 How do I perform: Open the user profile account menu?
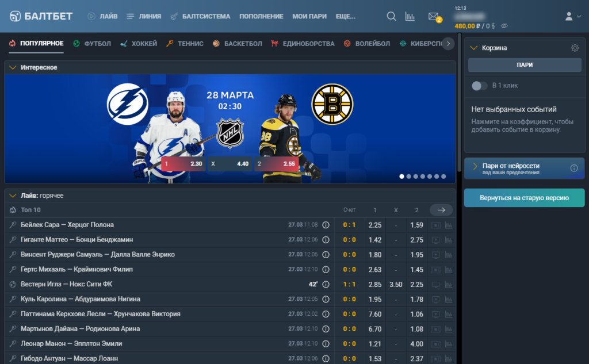(573, 17)
